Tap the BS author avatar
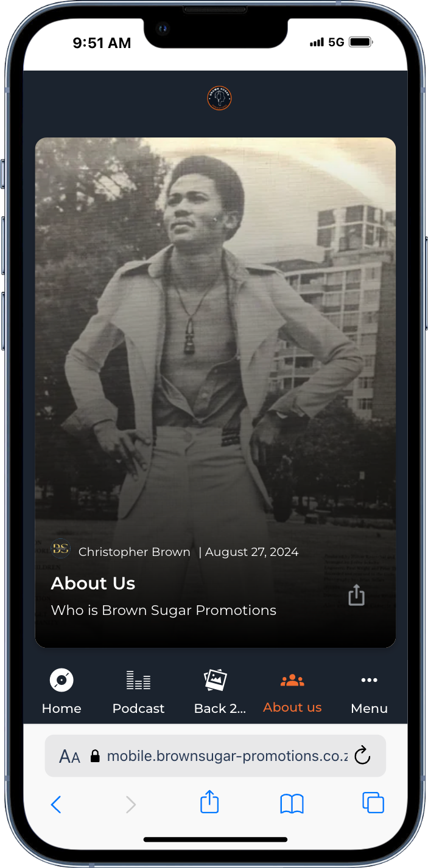Screen dimensions: 428x868 [60, 549]
